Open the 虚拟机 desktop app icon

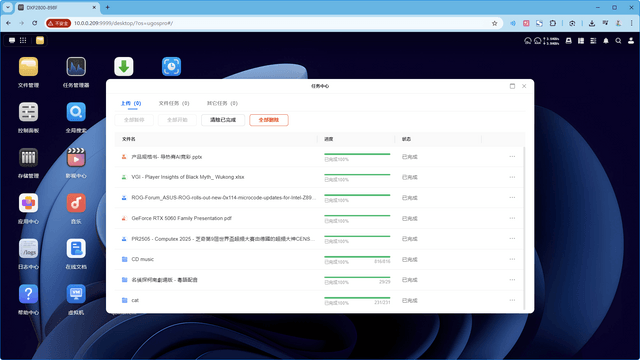coord(76,294)
